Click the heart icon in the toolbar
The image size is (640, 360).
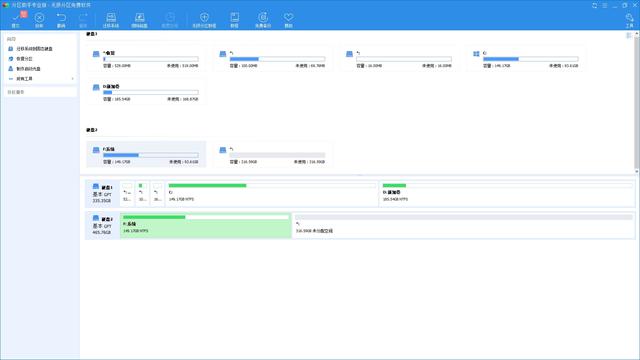[289, 19]
